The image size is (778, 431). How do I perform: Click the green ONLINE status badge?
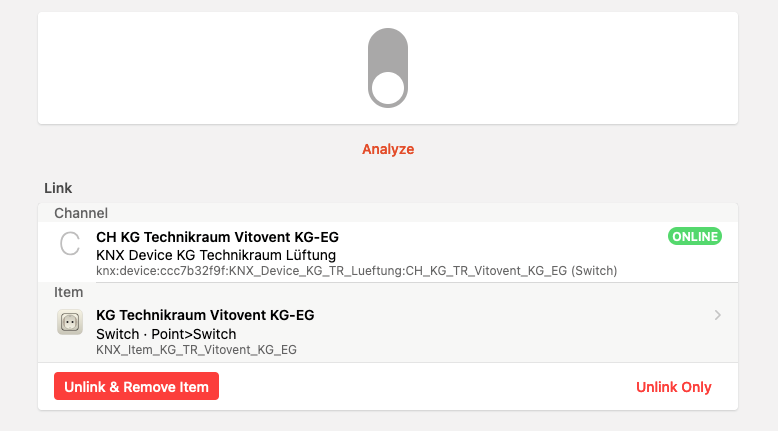(694, 236)
